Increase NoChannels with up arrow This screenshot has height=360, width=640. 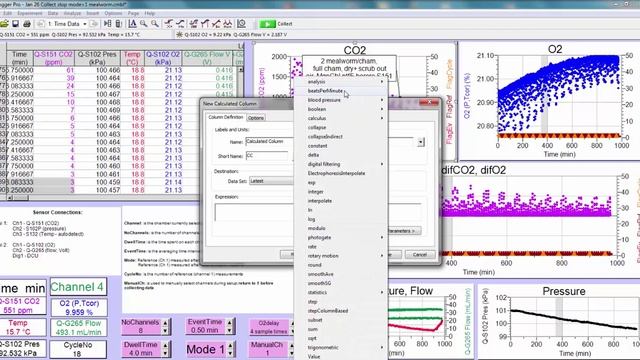165,322
